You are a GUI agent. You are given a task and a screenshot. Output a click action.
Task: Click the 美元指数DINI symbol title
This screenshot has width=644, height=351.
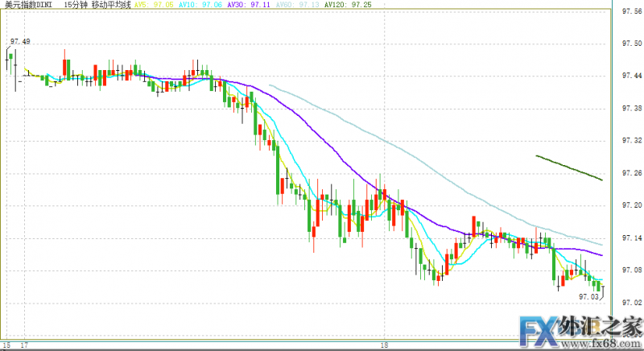tap(29, 5)
